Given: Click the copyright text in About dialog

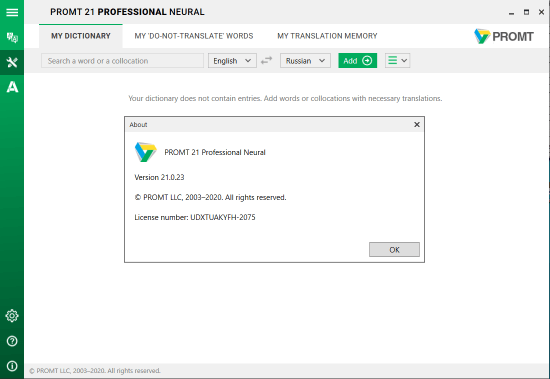Looking at the screenshot, I should 210,197.
